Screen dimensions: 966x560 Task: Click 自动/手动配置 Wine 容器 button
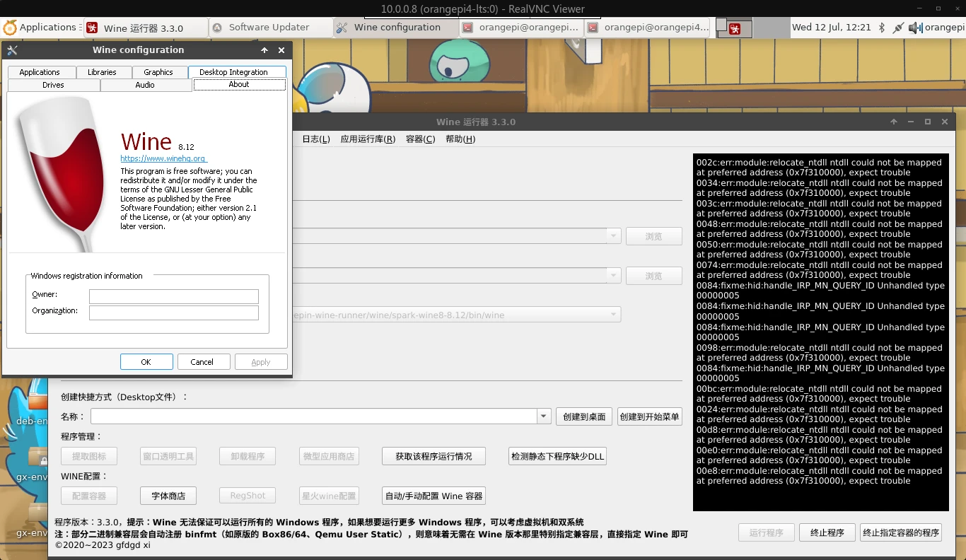pos(433,496)
